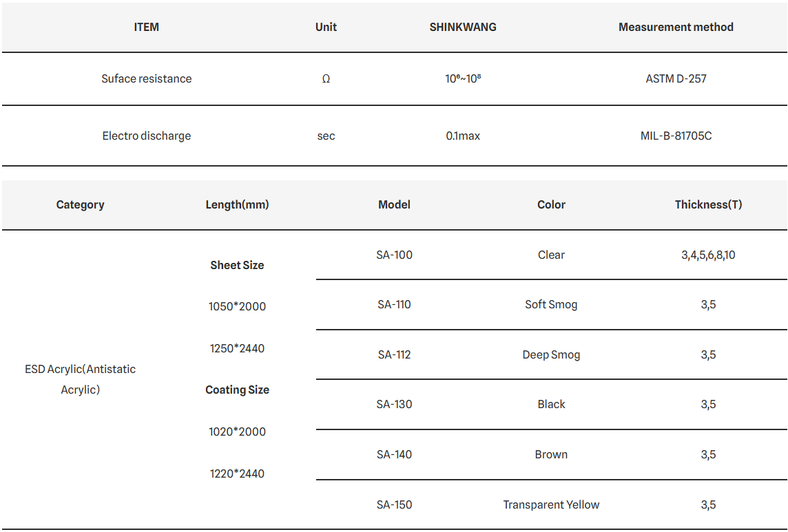Select the Soft Smog color cell
This screenshot has height=532, width=788.
(551, 304)
